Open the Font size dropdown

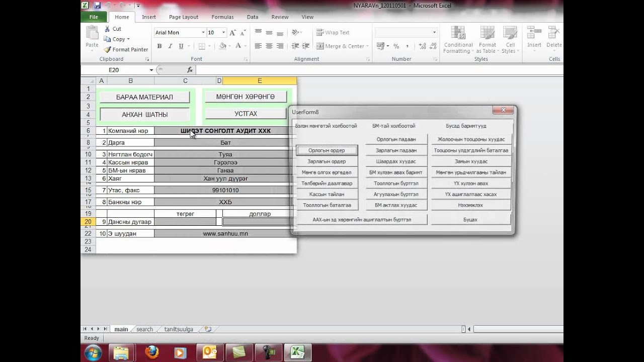(224, 33)
